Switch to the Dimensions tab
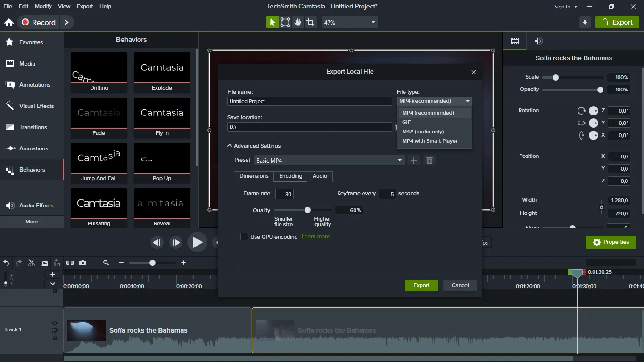Image resolution: width=644 pixels, height=362 pixels. coord(254,176)
